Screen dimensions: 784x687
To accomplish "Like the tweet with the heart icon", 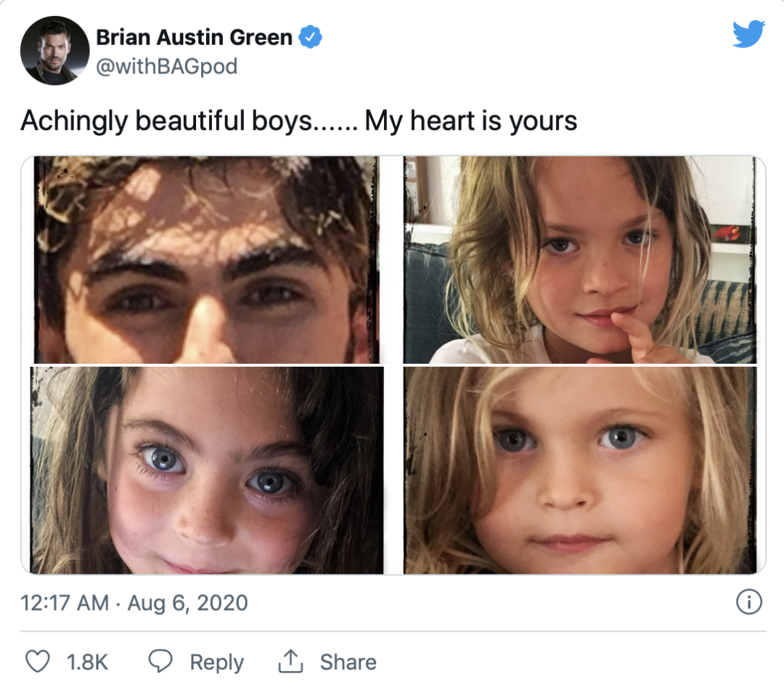I will 36,662.
